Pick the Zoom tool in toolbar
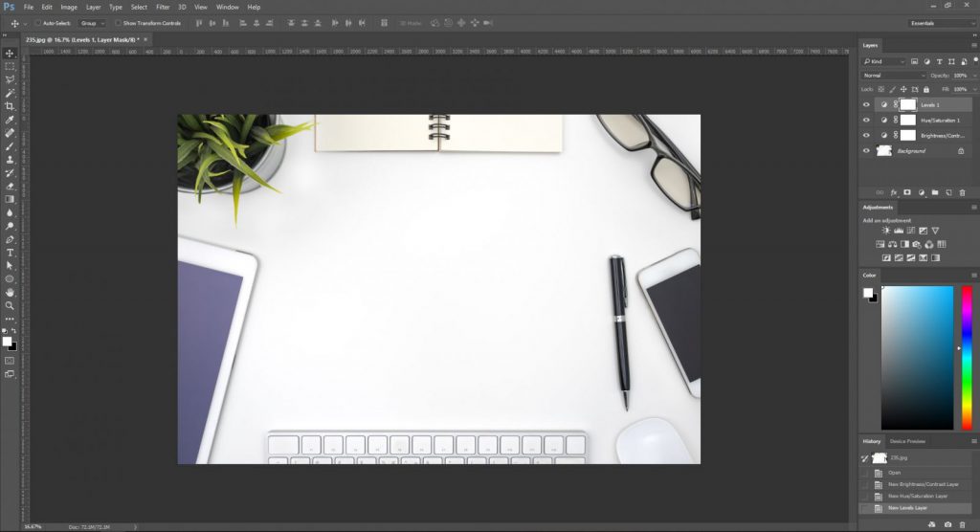The height and width of the screenshot is (532, 980). pyautogui.click(x=10, y=305)
